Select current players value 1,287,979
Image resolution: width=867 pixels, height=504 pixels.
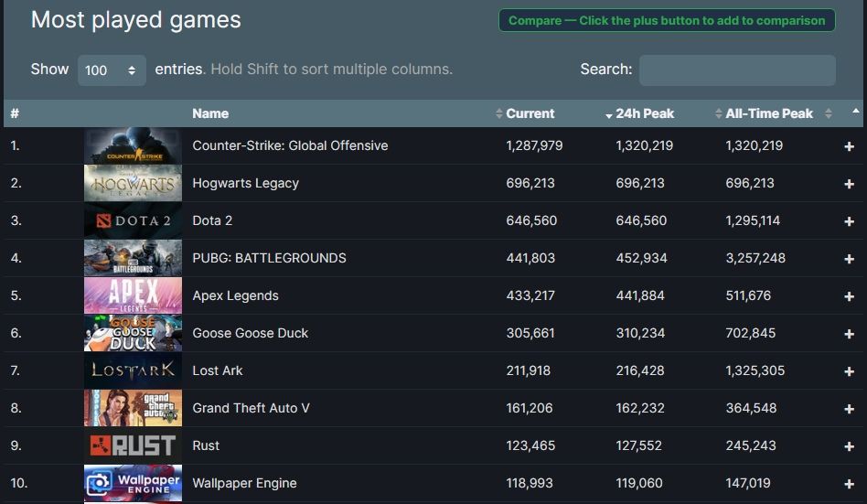click(534, 145)
